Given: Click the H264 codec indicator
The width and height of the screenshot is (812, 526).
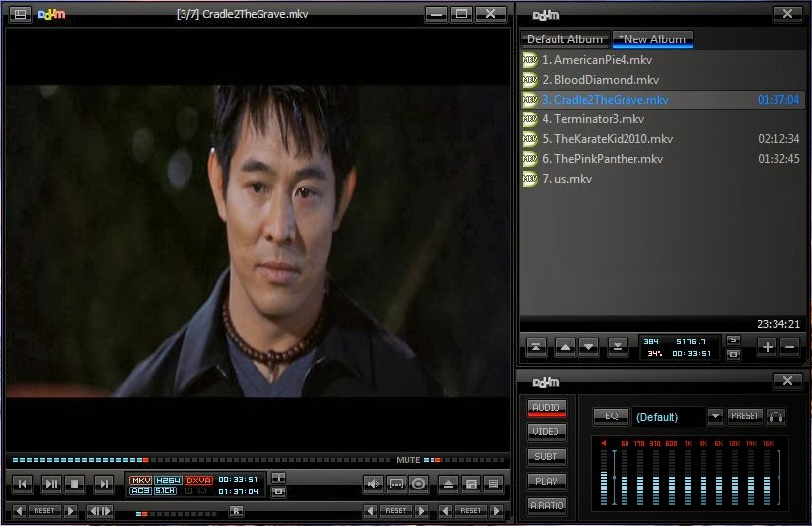Looking at the screenshot, I should (x=169, y=480).
